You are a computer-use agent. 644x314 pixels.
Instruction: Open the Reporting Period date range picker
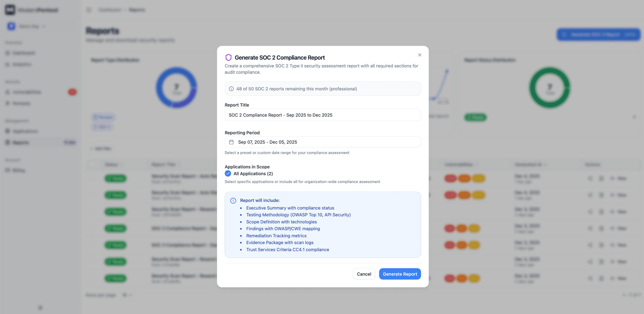(x=322, y=142)
